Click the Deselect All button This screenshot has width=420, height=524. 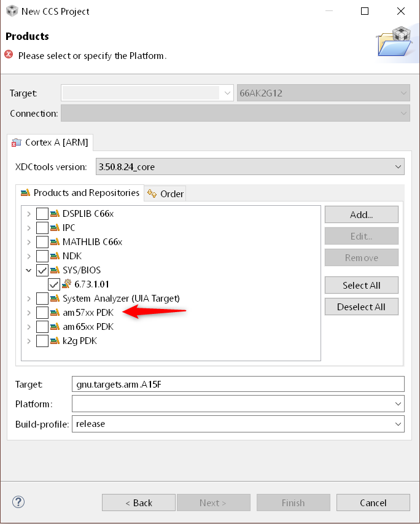click(x=362, y=307)
